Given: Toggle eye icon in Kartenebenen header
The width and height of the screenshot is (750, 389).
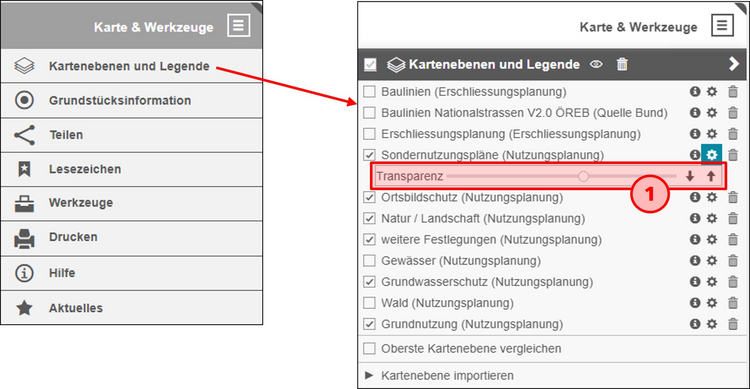Looking at the screenshot, I should point(596,64).
